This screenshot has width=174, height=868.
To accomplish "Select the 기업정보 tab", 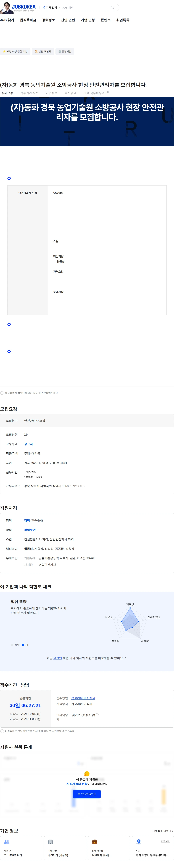I will 51,93.
